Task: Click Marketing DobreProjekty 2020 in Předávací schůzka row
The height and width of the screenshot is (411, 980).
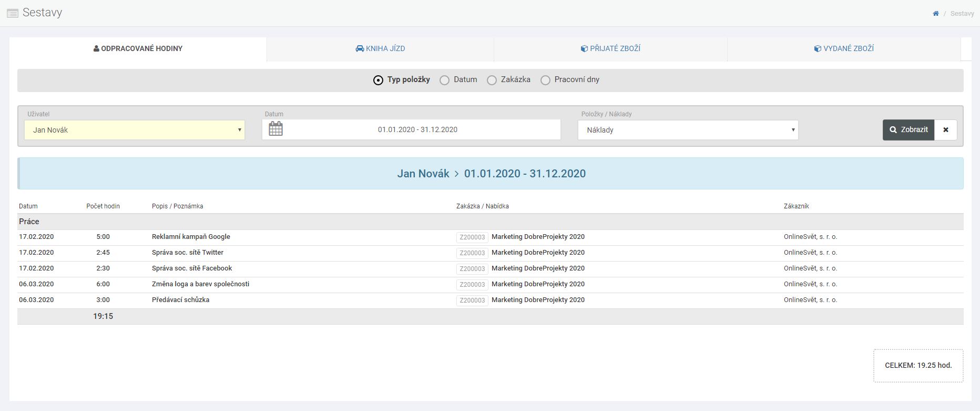Action: click(538, 300)
